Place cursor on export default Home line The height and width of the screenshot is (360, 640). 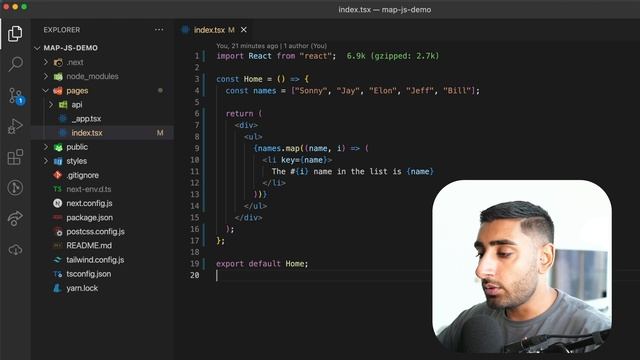coord(262,264)
